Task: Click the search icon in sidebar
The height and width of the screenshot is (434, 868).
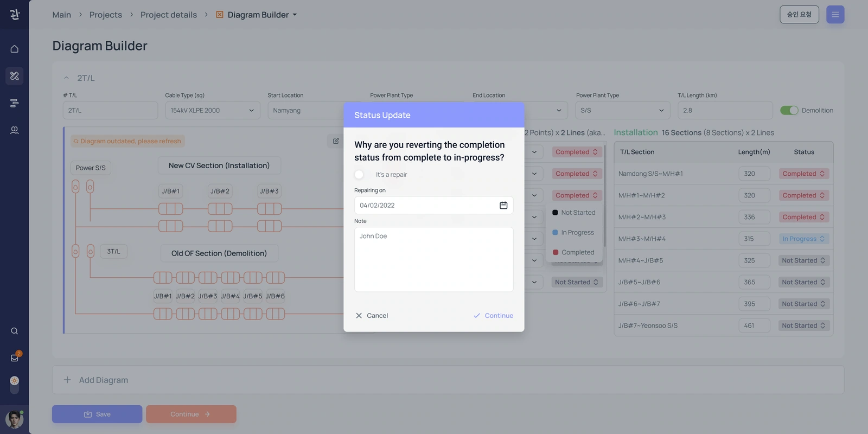Action: pos(15,331)
